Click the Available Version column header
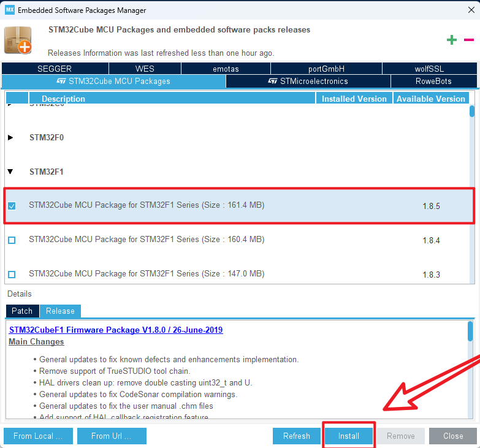The image size is (480, 448). [431, 99]
